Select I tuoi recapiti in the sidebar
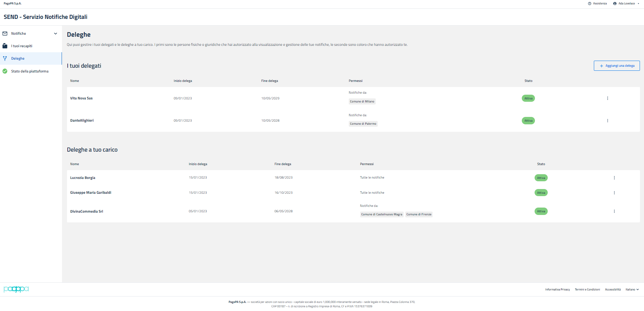This screenshot has width=644, height=311. tap(22, 46)
